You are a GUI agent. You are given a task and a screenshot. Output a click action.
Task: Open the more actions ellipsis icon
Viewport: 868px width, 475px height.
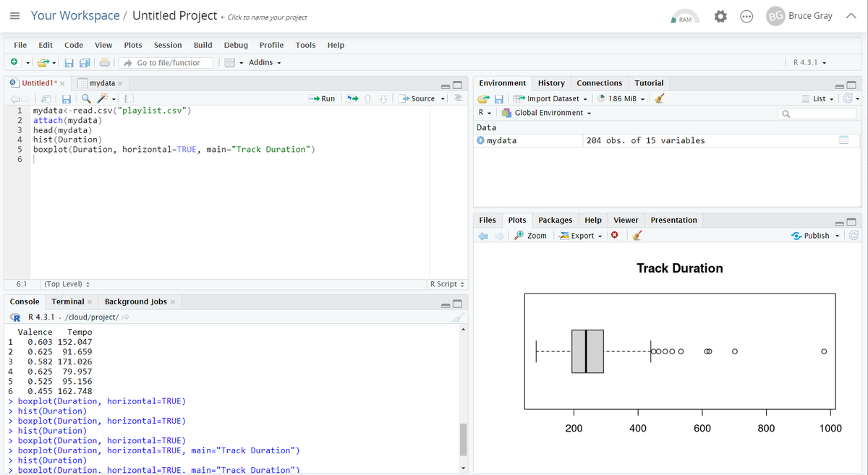click(x=746, y=16)
